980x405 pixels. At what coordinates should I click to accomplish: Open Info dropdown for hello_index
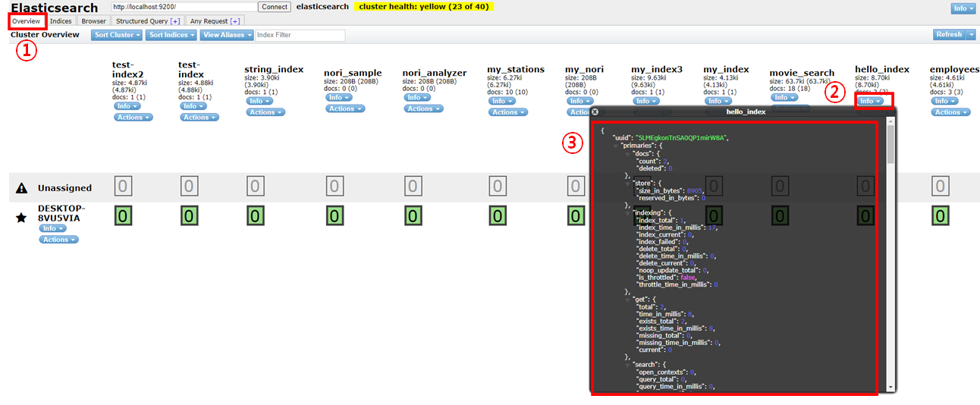pyautogui.click(x=868, y=101)
